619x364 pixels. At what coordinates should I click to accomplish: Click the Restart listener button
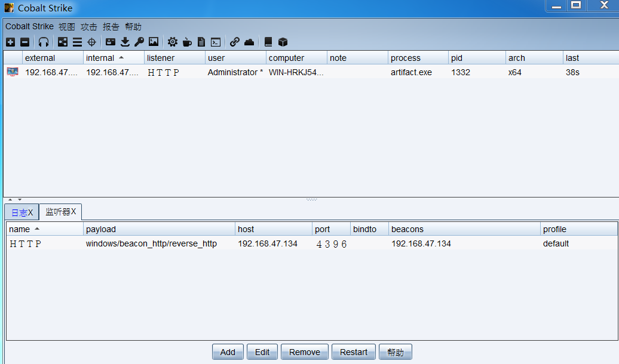pyautogui.click(x=353, y=352)
